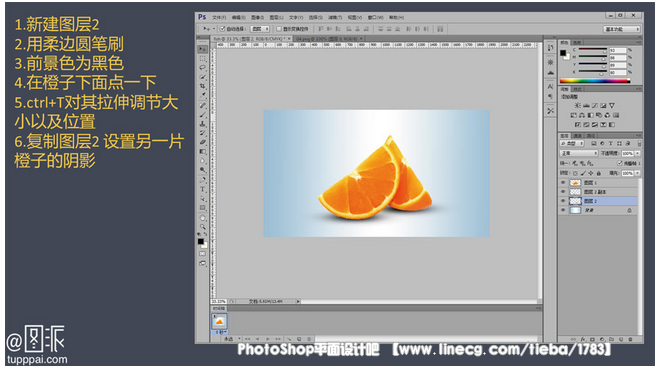Select the Clone Stamp tool
This screenshot has width=661, height=366.
coord(203,124)
